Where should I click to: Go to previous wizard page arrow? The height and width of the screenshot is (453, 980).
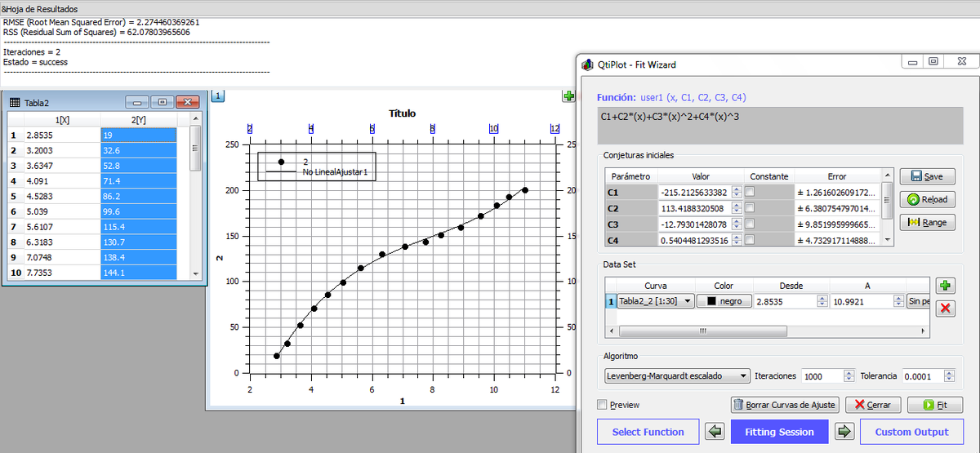tap(714, 432)
